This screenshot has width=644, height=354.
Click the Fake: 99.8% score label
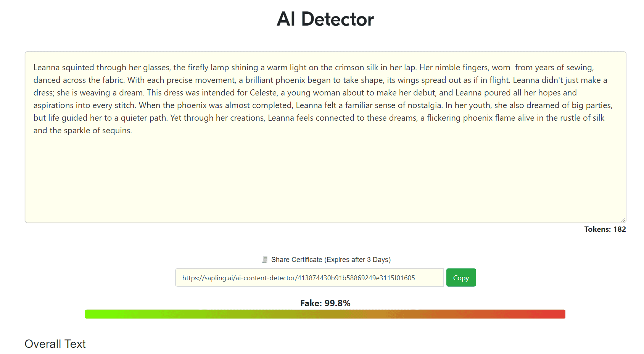pos(325,303)
